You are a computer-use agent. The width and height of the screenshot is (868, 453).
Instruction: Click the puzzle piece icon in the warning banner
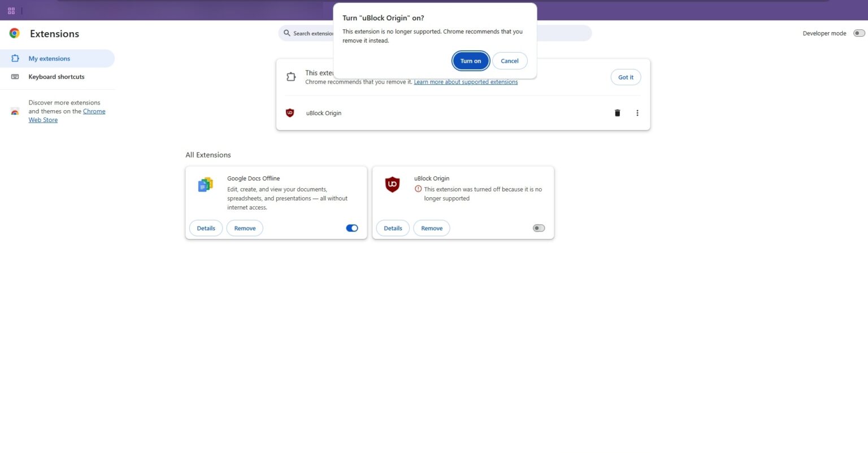point(290,76)
